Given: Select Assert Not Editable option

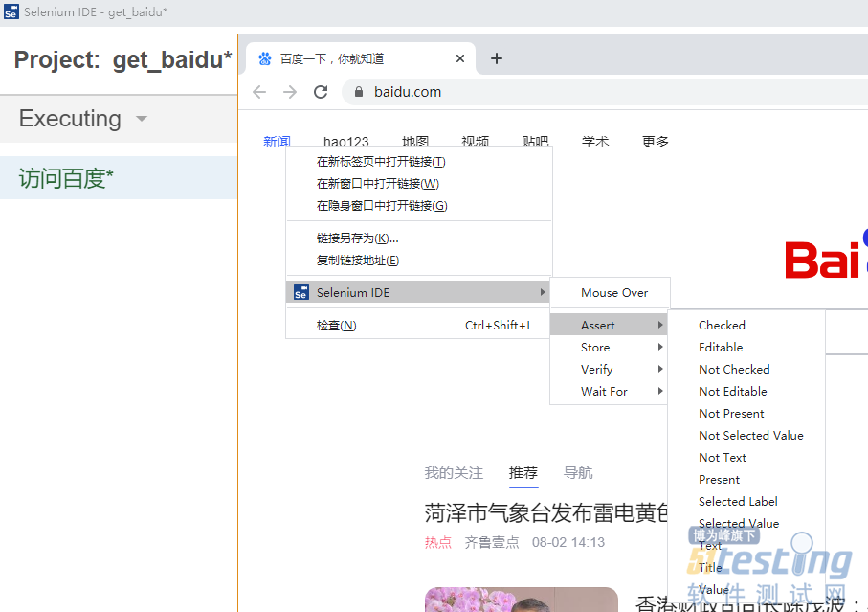Looking at the screenshot, I should (x=746, y=392).
